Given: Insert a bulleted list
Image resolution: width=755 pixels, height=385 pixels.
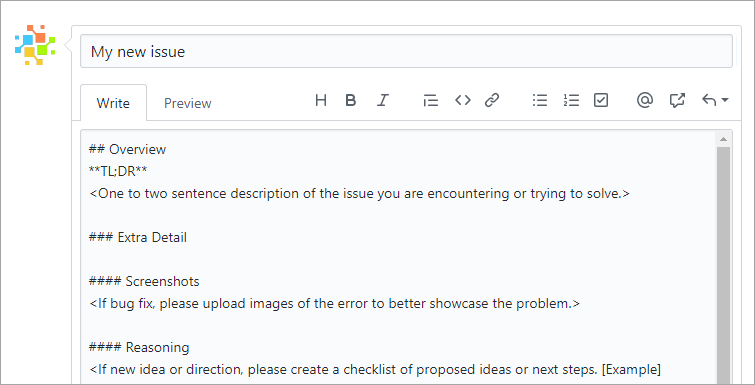Looking at the screenshot, I should pyautogui.click(x=540, y=100).
